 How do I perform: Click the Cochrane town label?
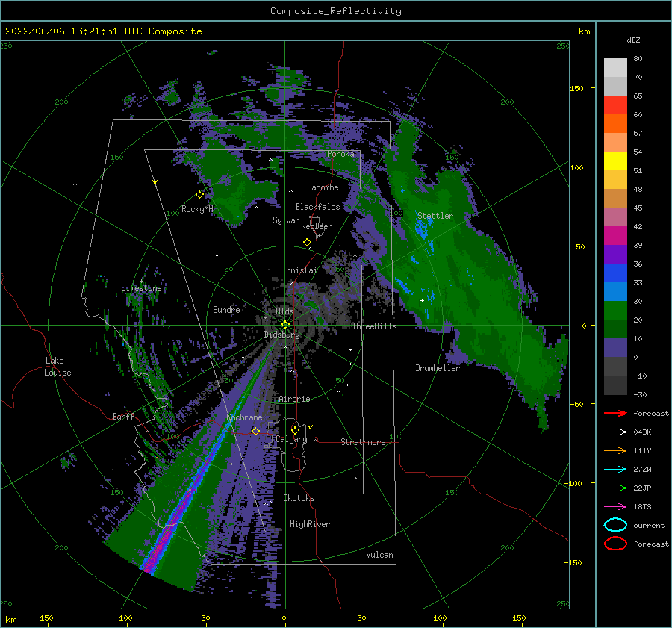coord(244,417)
